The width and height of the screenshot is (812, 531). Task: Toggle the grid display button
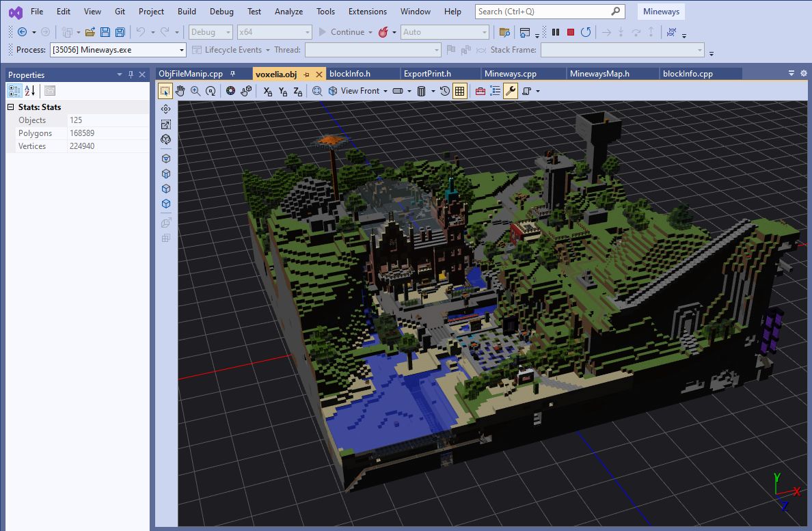click(x=459, y=91)
